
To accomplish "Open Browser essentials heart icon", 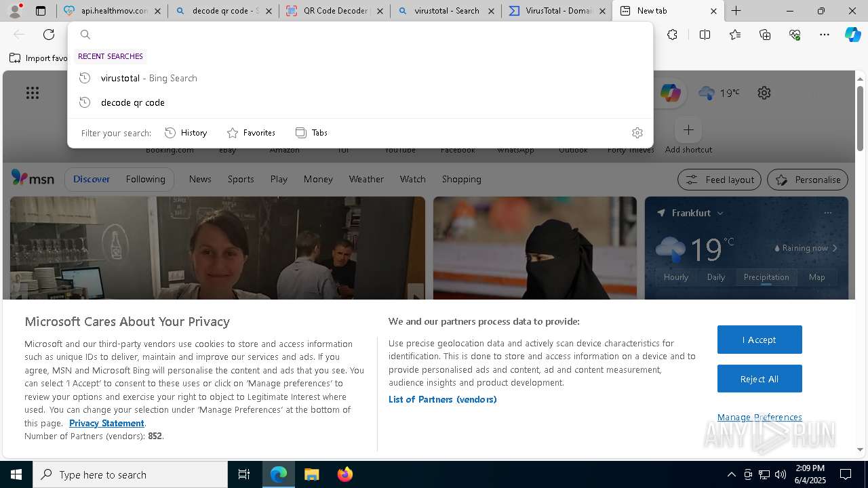I will 795,35.
